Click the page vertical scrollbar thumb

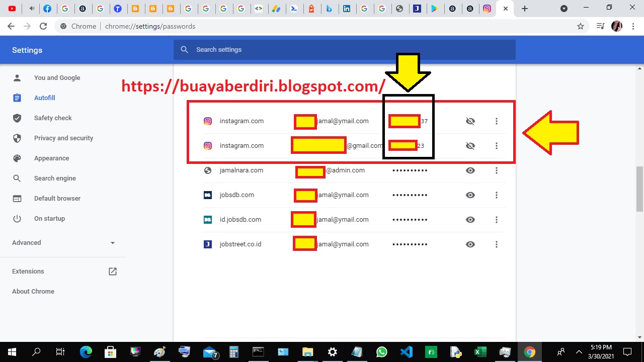tap(639, 189)
